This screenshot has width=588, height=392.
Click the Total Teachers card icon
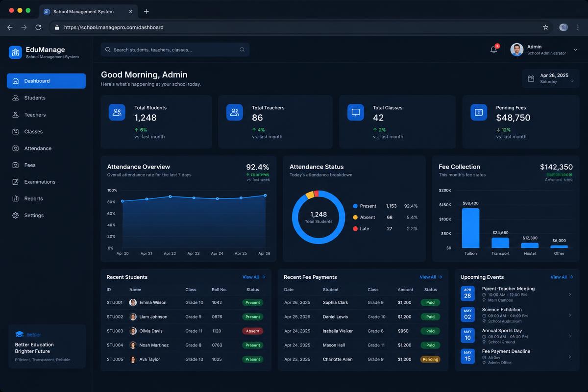click(235, 112)
